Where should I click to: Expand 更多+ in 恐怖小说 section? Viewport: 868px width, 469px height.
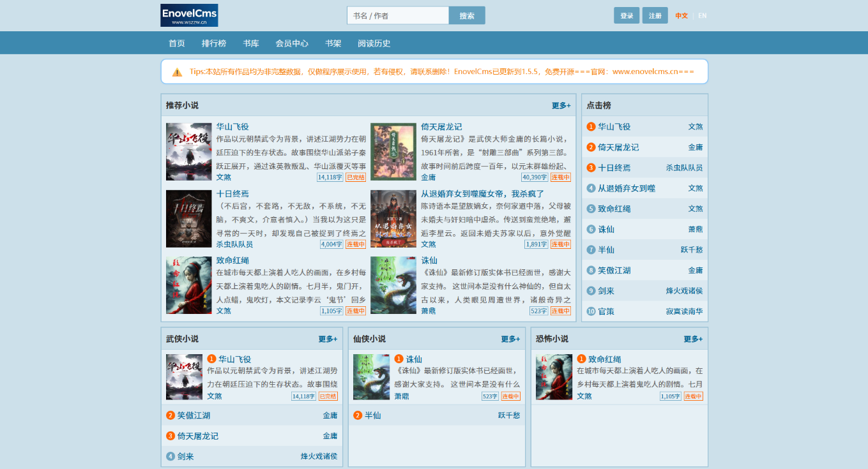pyautogui.click(x=693, y=339)
